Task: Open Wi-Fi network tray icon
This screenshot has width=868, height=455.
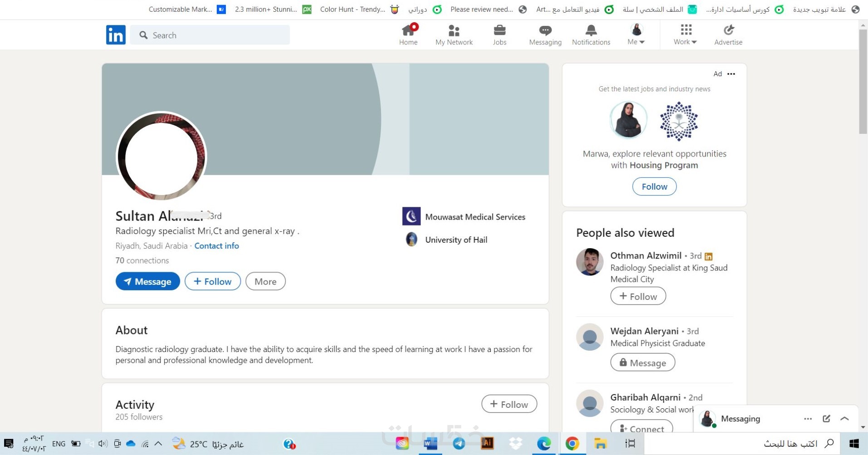Action: pyautogui.click(x=145, y=444)
